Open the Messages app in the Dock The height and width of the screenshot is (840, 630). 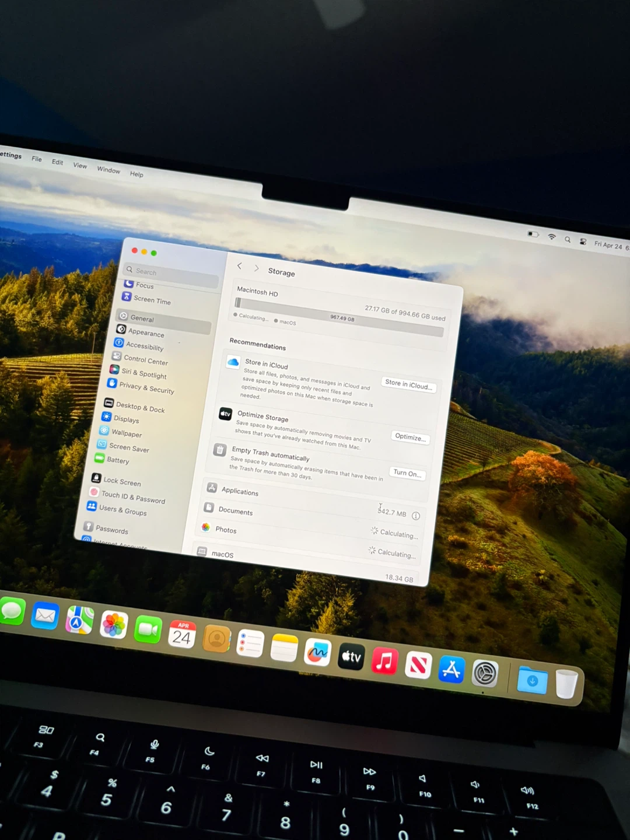pos(12,612)
